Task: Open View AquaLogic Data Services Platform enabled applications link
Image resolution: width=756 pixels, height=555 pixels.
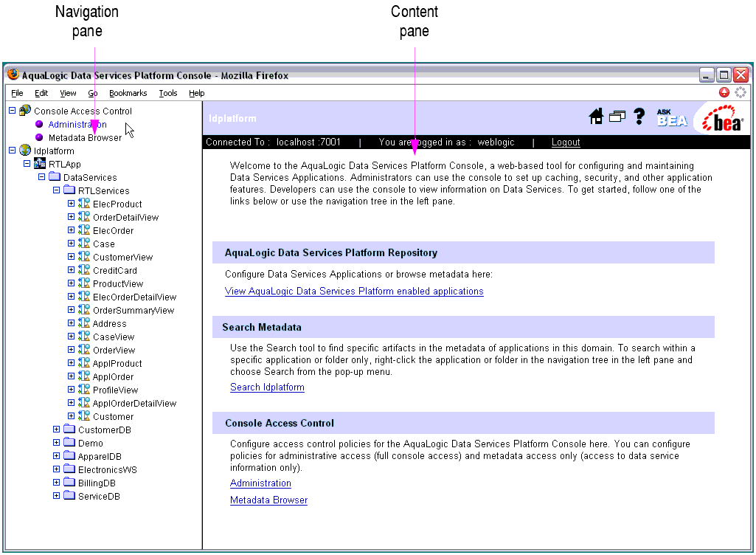Action: pos(354,291)
